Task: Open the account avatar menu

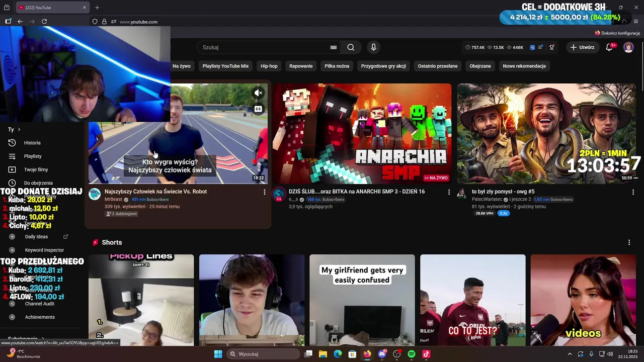Action: click(x=628, y=47)
